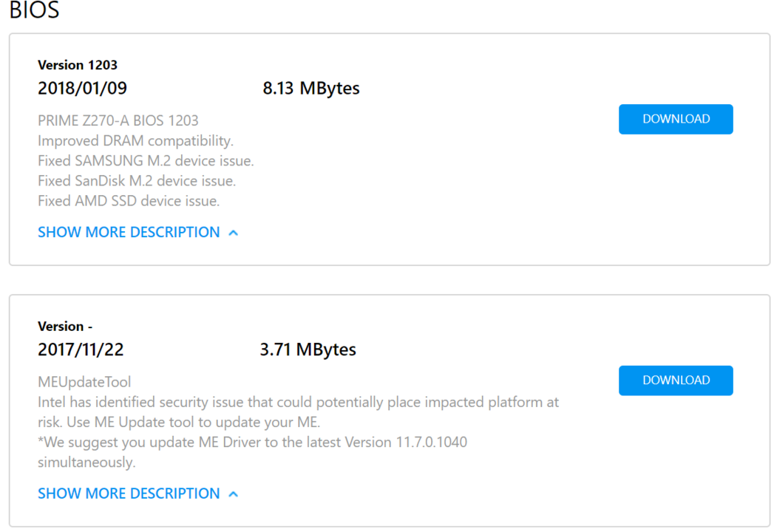Click the ME Driver Version 11.7.0.1040 line
Image resolution: width=774 pixels, height=532 pixels.
pyautogui.click(x=252, y=442)
